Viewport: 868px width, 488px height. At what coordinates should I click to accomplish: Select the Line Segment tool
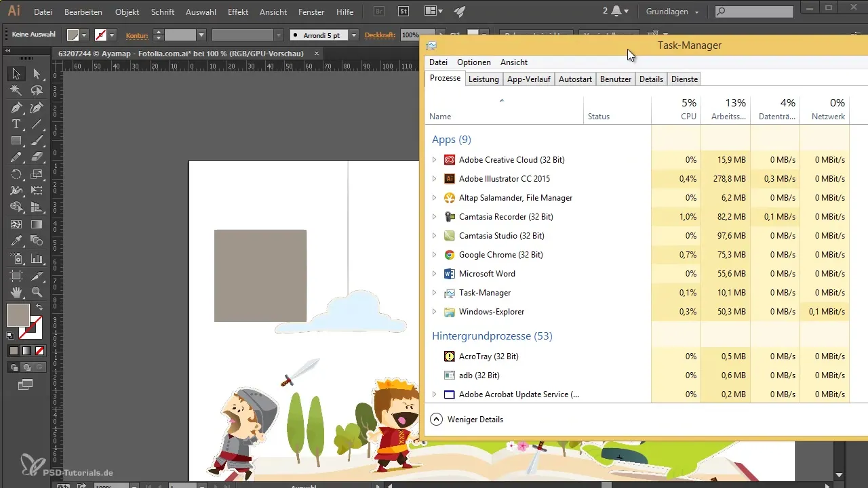point(37,124)
